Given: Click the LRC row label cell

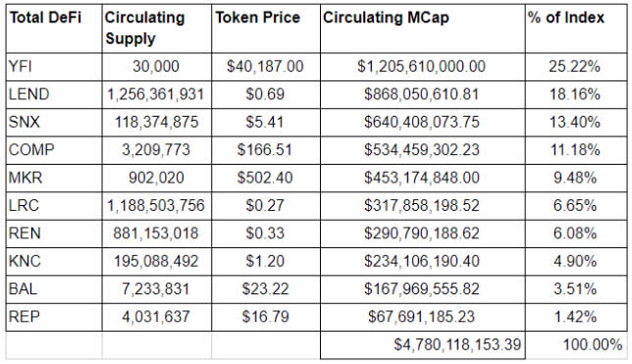Looking at the screenshot, I should [x=54, y=206].
